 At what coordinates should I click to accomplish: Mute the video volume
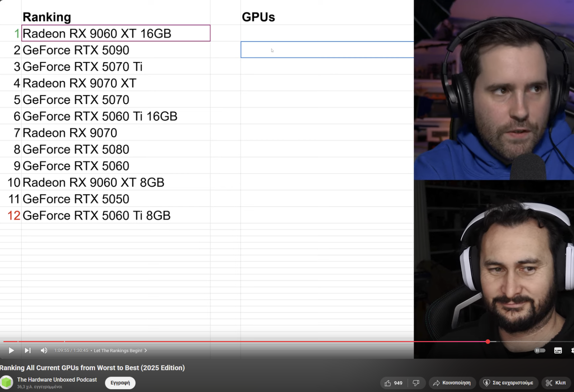pos(44,350)
